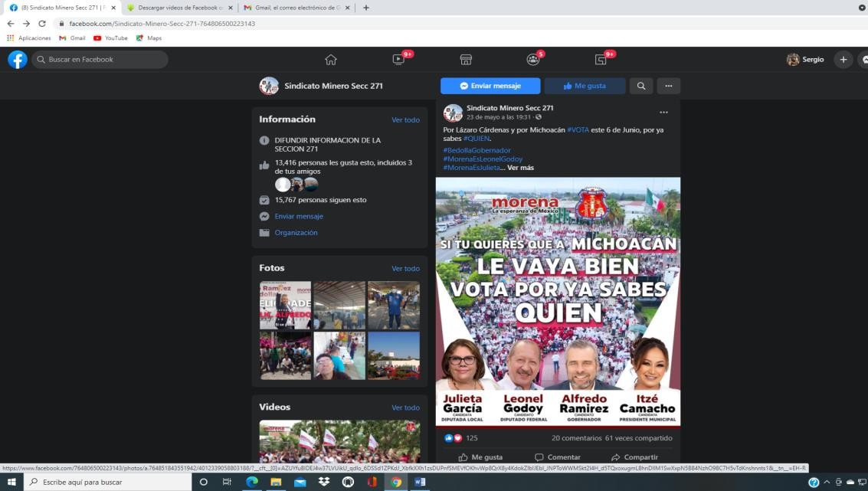Open the first photo thumbnail in Fotos
Image resolution: width=868 pixels, height=491 pixels.
pyautogui.click(x=285, y=305)
